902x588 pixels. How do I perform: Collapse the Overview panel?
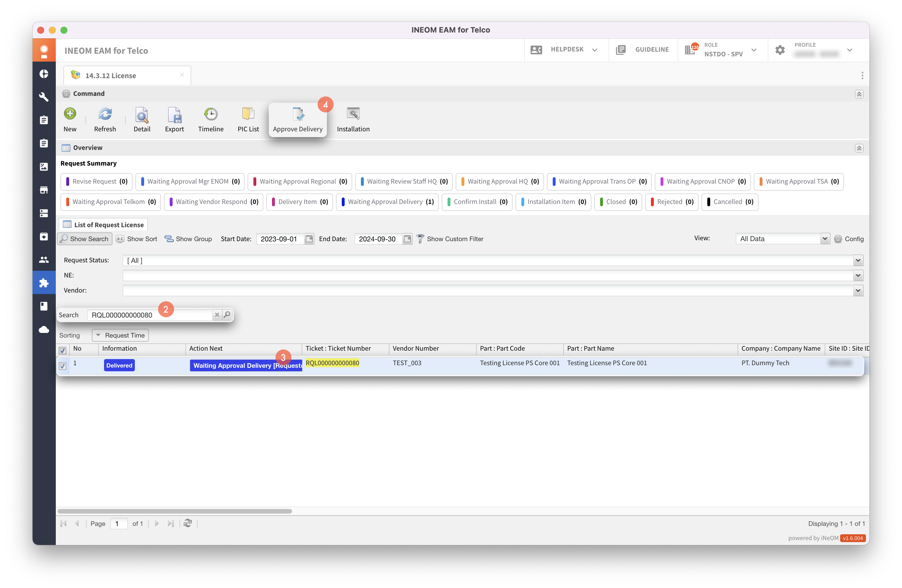pos(859,148)
